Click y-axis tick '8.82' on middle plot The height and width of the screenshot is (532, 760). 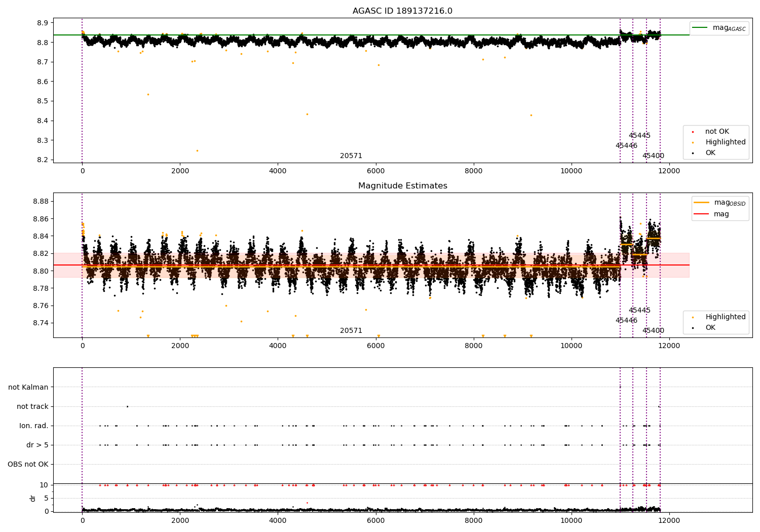[x=41, y=254]
